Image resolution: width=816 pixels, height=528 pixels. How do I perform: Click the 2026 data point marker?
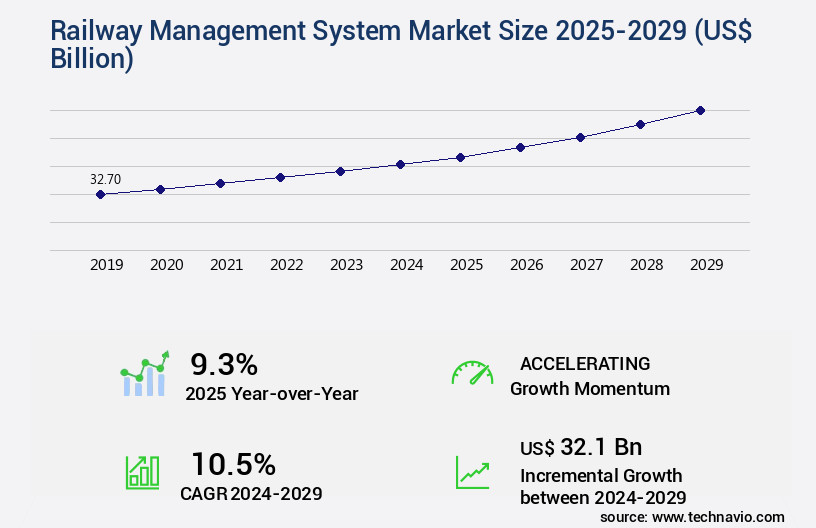point(520,147)
